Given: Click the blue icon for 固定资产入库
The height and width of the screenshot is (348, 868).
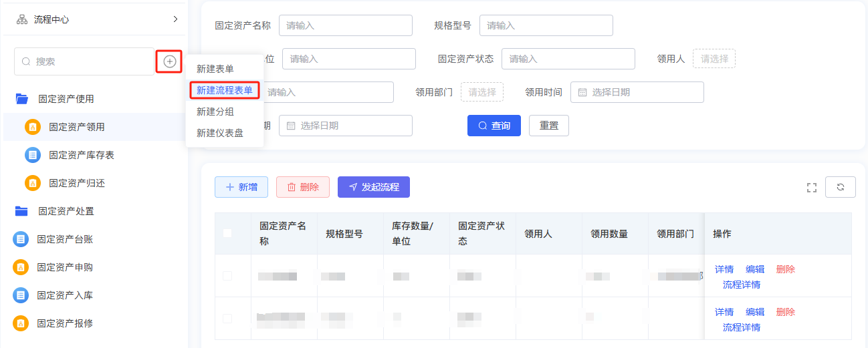Looking at the screenshot, I should pyautogui.click(x=21, y=295).
